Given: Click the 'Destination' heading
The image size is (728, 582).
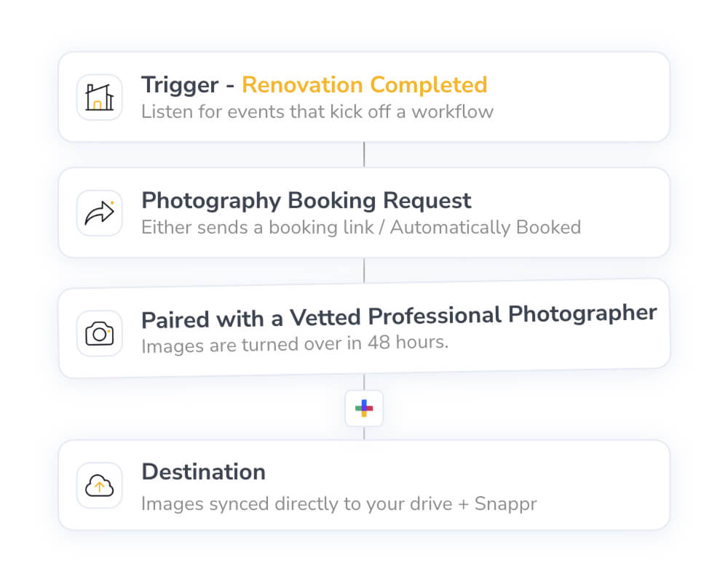Looking at the screenshot, I should tap(203, 471).
